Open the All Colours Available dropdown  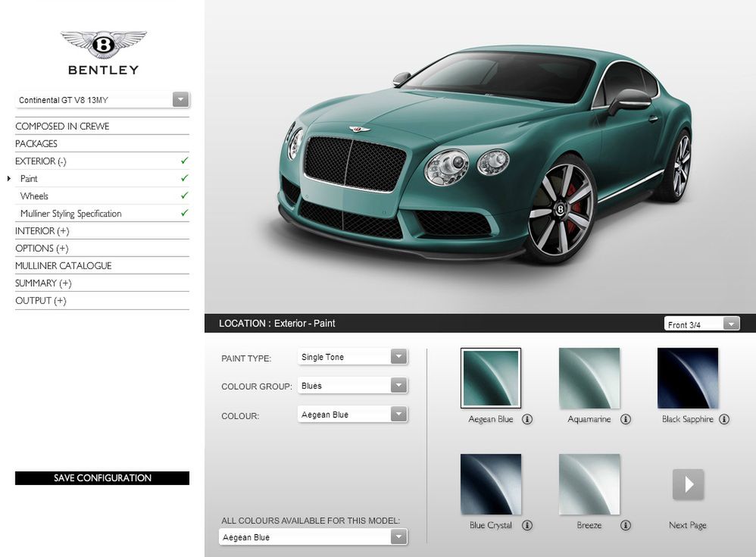[x=313, y=537]
